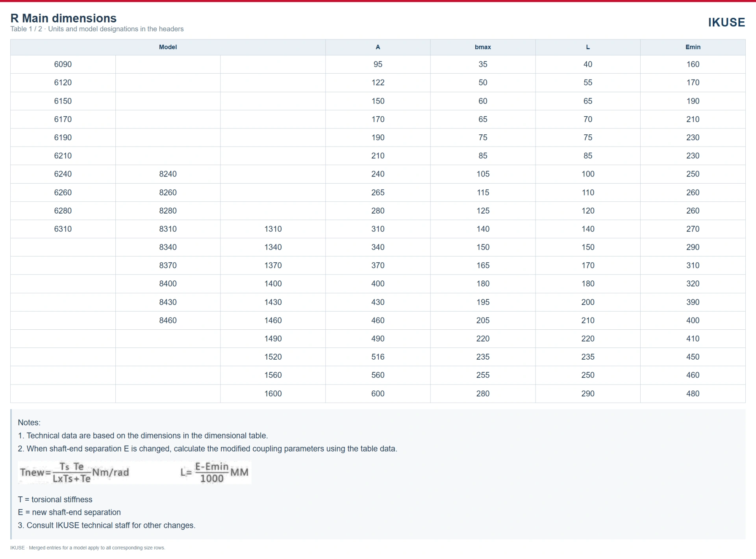Select model cell 8370
Screen dimensions: 756x559
(168, 265)
